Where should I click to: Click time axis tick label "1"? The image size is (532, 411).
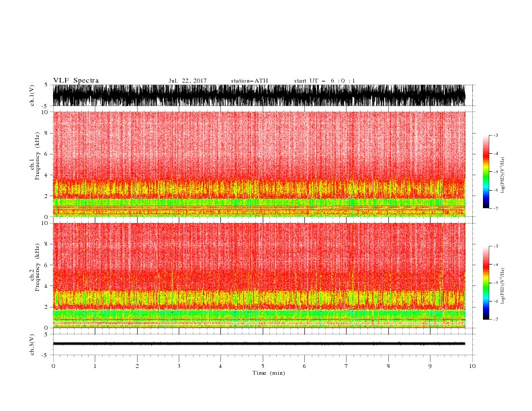[x=95, y=366]
